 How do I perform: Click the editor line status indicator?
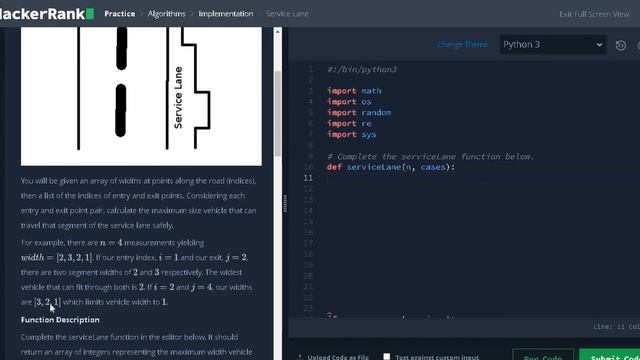tap(616, 327)
